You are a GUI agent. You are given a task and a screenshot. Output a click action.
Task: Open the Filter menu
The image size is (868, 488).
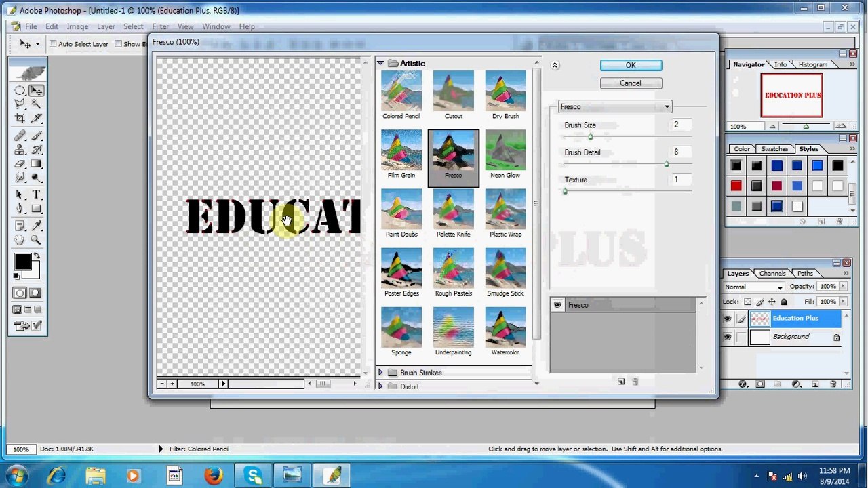160,26
